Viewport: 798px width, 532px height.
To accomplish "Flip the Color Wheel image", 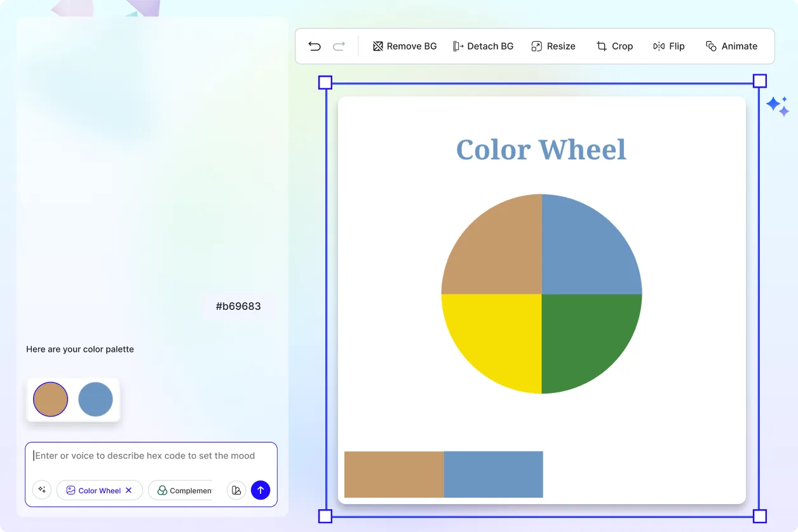I will (668, 46).
